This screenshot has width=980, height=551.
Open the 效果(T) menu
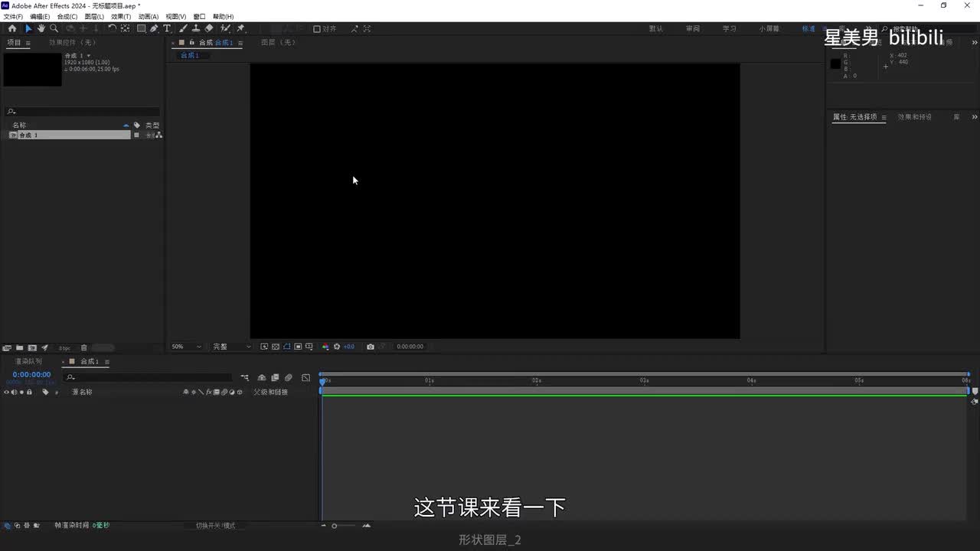(121, 16)
